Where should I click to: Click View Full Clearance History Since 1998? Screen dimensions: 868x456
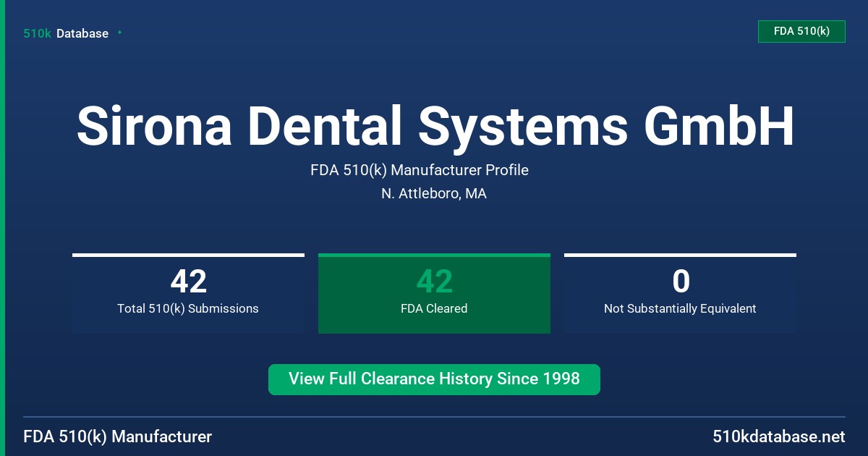tap(434, 379)
